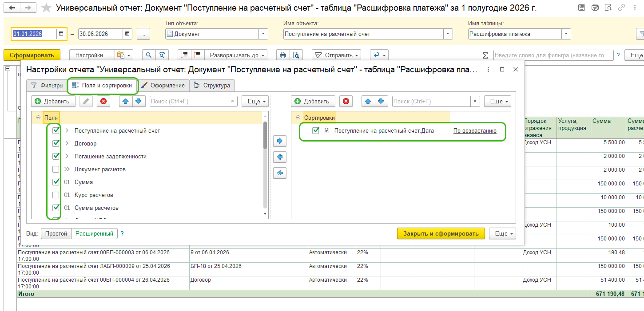Image resolution: width=644 pixels, height=311 pixels.
Task: Edit selected field with the pencil icon
Action: tap(86, 101)
